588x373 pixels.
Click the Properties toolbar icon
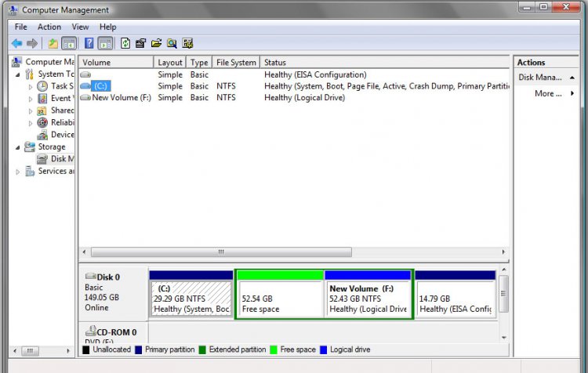pos(140,43)
